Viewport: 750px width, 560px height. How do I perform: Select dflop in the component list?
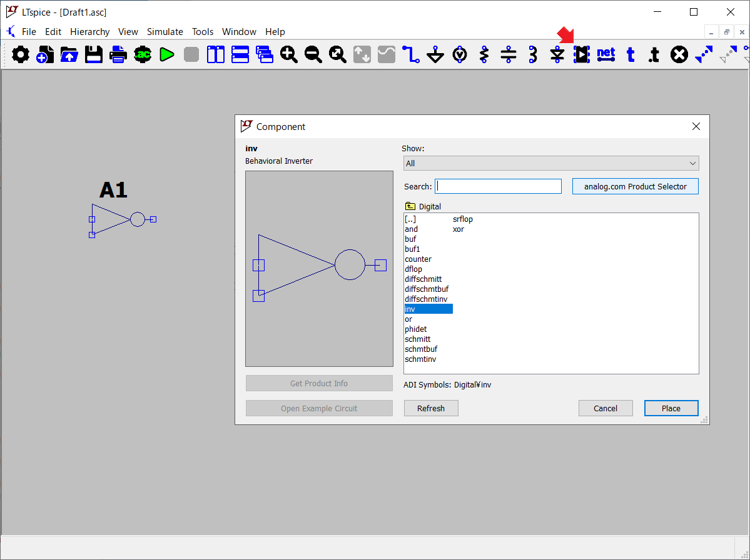point(413,269)
